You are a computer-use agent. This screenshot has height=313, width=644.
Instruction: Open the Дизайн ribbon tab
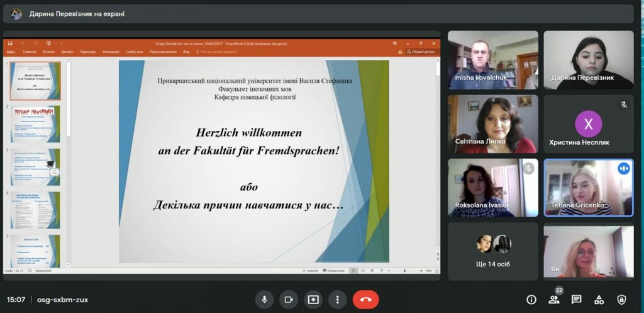point(67,52)
